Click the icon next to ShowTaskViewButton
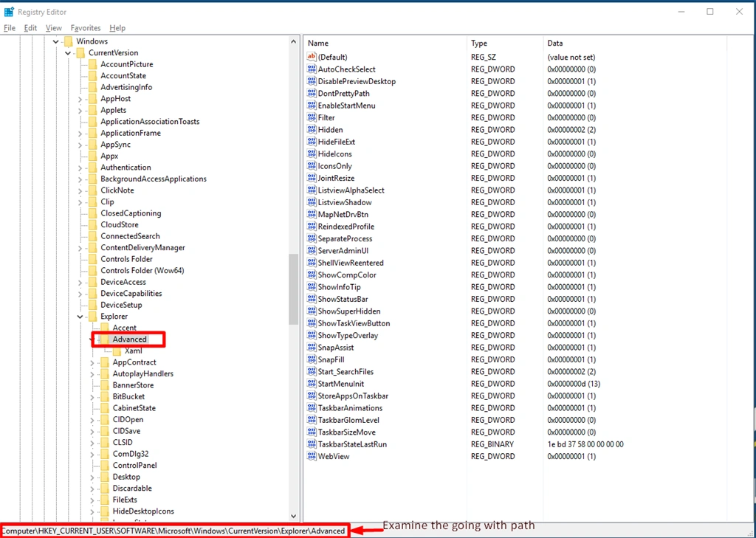 [x=312, y=323]
